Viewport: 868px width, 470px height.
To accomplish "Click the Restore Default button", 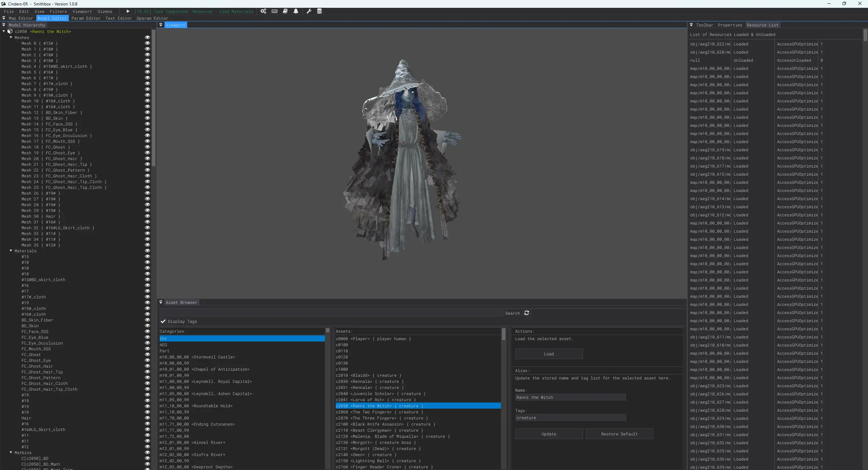I will click(x=619, y=434).
